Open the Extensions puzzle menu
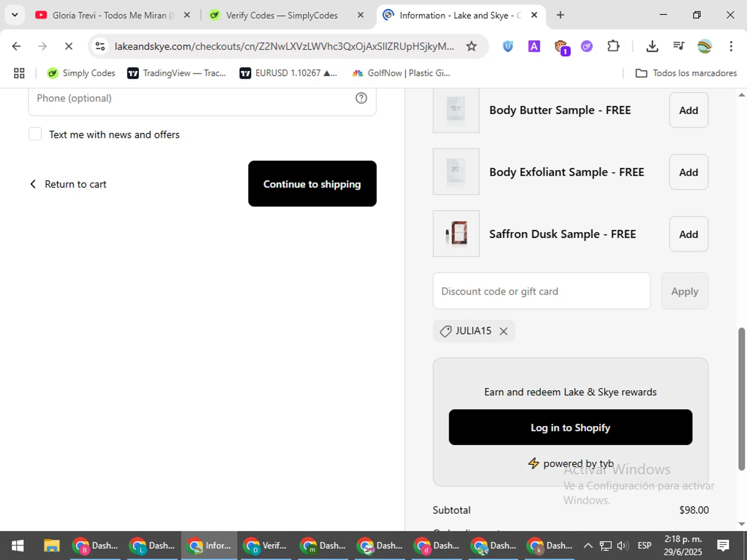 pyautogui.click(x=613, y=46)
